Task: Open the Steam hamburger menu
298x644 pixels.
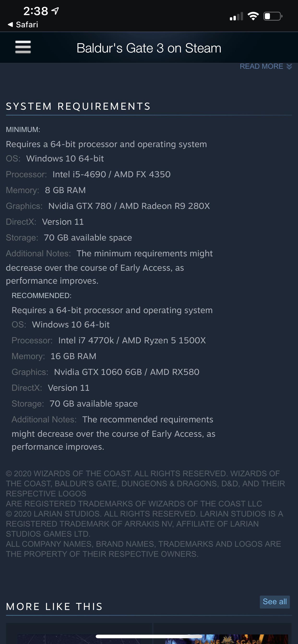Action: point(23,47)
